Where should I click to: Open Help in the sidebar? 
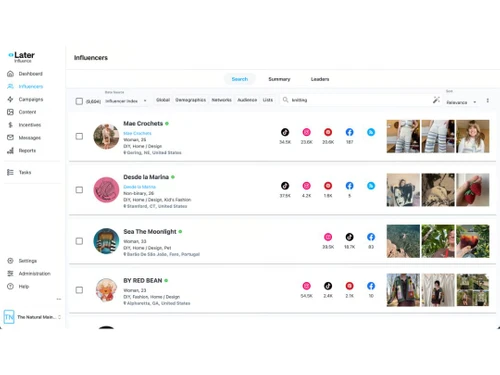(x=18, y=286)
